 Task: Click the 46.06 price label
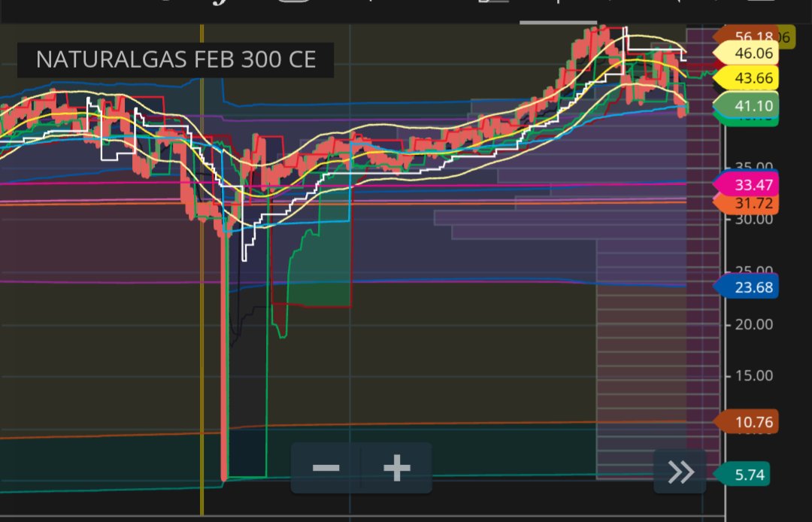(746, 53)
